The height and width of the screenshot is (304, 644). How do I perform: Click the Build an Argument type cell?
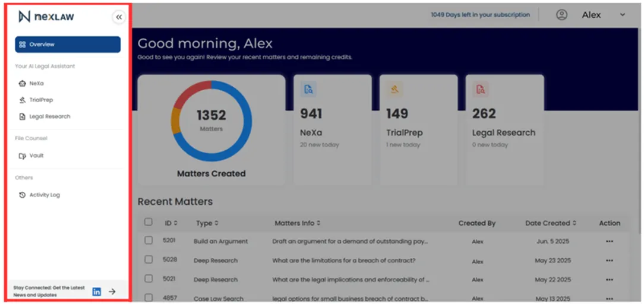click(221, 241)
